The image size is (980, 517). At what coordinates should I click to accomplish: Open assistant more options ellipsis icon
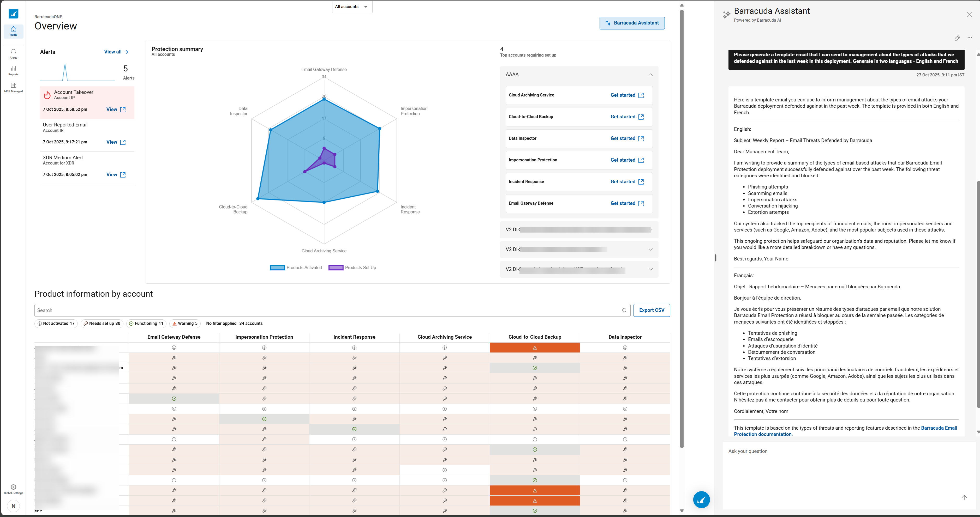tap(969, 38)
